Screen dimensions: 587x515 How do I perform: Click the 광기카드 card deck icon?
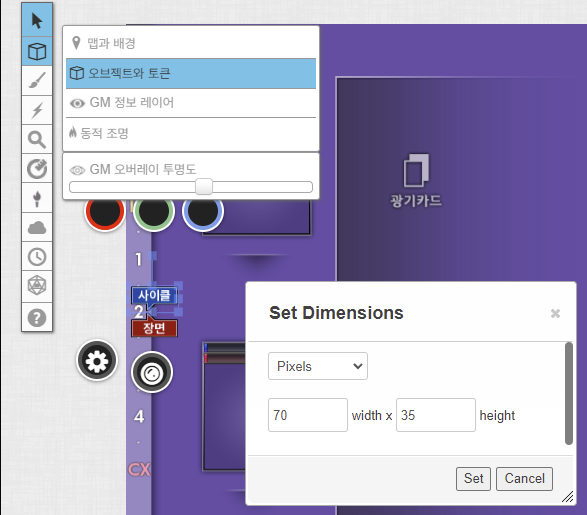416,170
